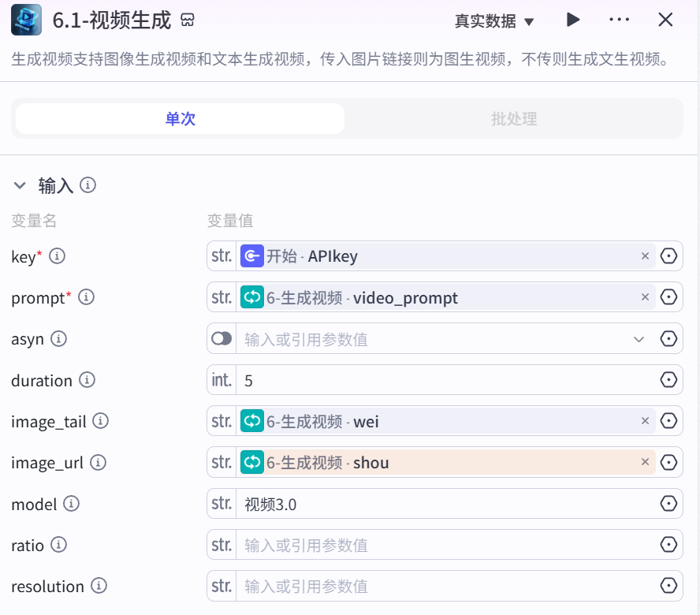
Task: Show info icon for duration variable
Action: 87,380
